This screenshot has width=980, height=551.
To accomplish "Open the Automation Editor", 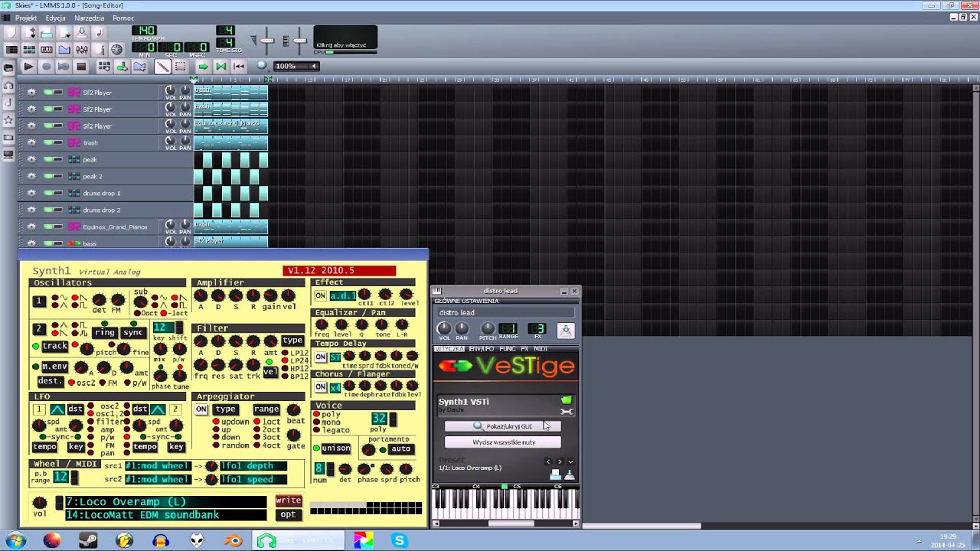I will point(64,50).
